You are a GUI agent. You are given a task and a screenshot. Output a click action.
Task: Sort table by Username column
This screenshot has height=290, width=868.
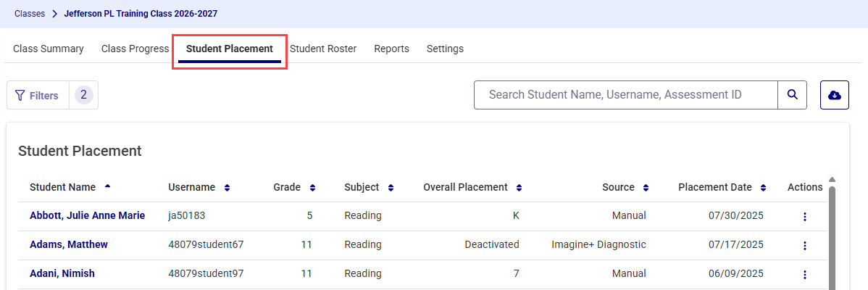(x=227, y=188)
